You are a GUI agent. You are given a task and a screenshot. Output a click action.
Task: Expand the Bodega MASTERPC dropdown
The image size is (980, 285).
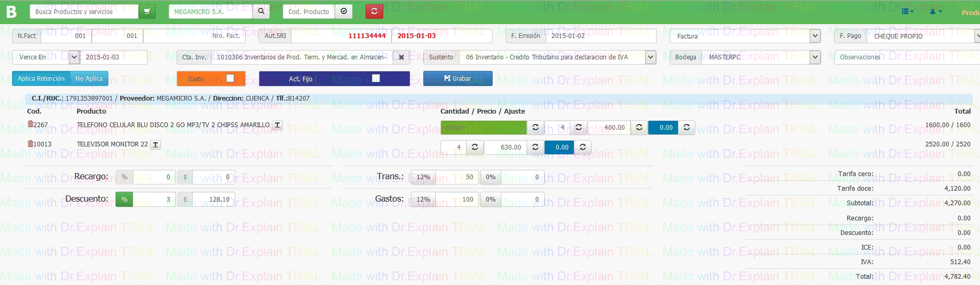[815, 57]
